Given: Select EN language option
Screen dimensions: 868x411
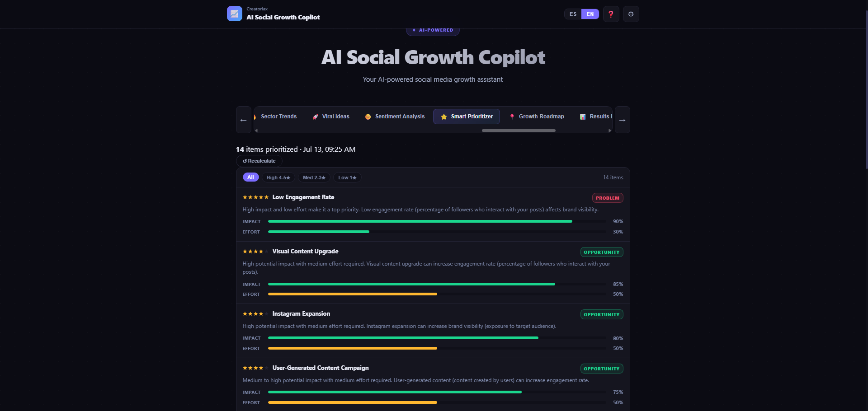Looking at the screenshot, I should coord(590,14).
